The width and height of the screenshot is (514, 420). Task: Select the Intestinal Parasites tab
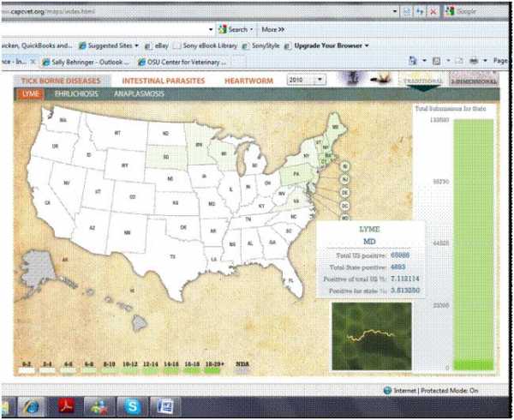pyautogui.click(x=171, y=80)
